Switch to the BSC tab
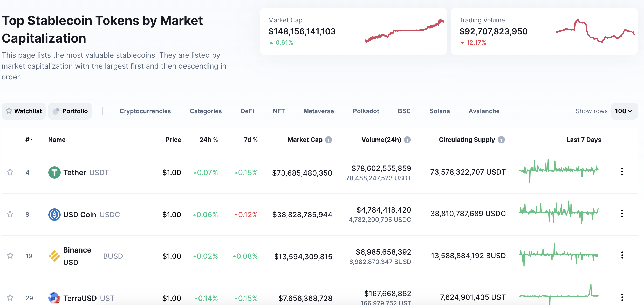 (404, 111)
